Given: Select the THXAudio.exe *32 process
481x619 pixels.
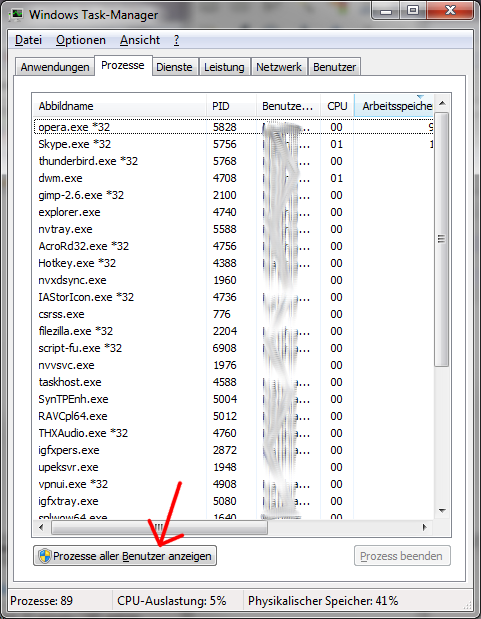Looking at the screenshot, I should point(233,433).
